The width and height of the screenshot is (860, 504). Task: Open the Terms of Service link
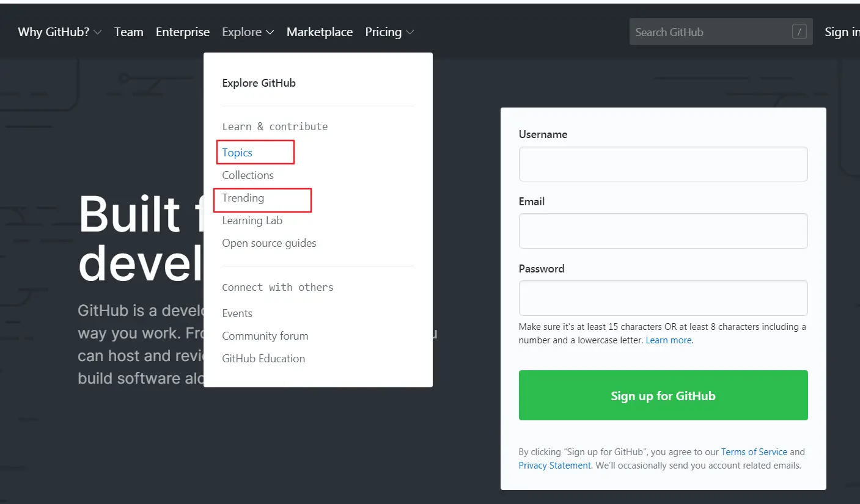tap(754, 452)
